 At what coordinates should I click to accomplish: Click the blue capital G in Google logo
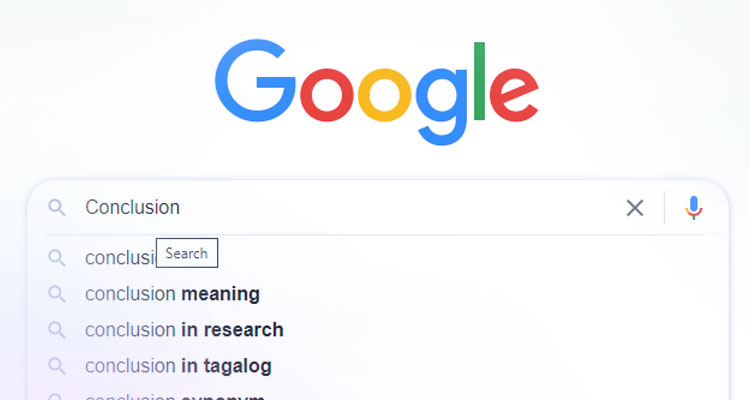coord(255,80)
